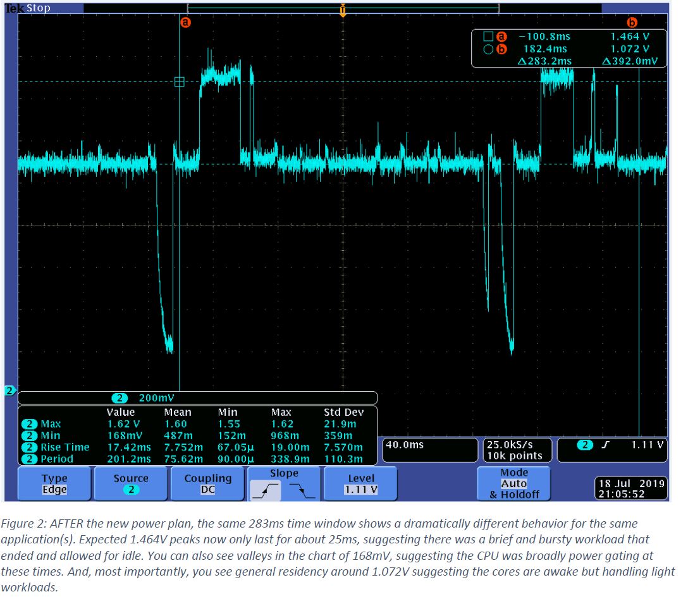Click the circle symbol beside cursor b readout
This screenshot has height=599, width=700.
coord(488,49)
